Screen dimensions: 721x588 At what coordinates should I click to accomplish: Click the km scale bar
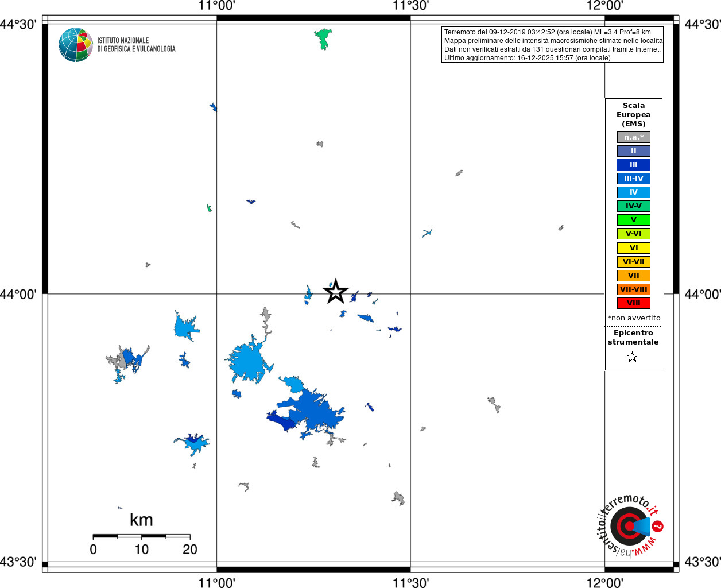(x=141, y=536)
